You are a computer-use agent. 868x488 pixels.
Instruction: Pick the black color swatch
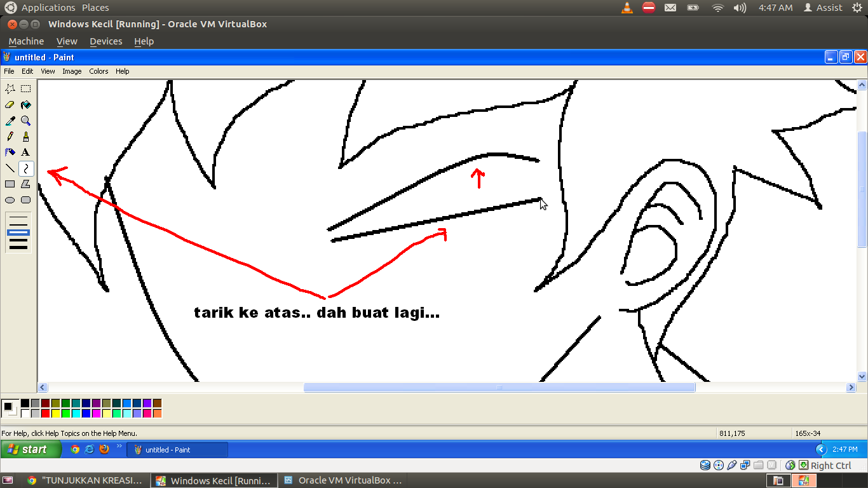click(25, 403)
